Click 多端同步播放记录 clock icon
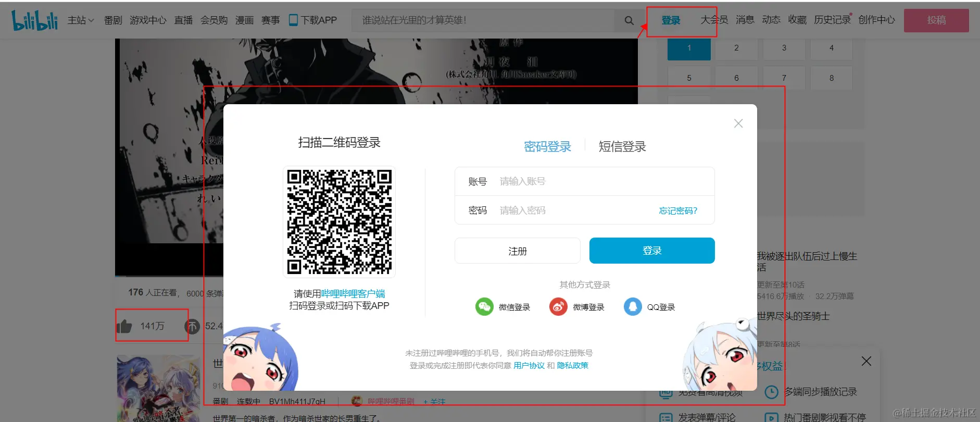The image size is (980, 422). 771,392
